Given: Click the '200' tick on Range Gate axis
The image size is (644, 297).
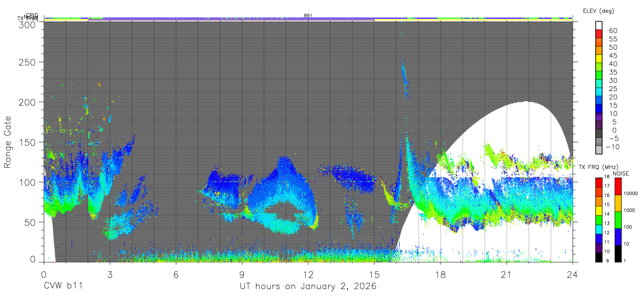Looking at the screenshot, I should pos(28,102).
